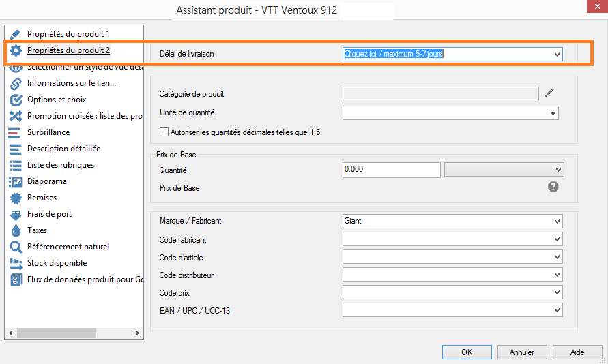Click the Annuler button
This screenshot has width=608, height=364.
[522, 352]
